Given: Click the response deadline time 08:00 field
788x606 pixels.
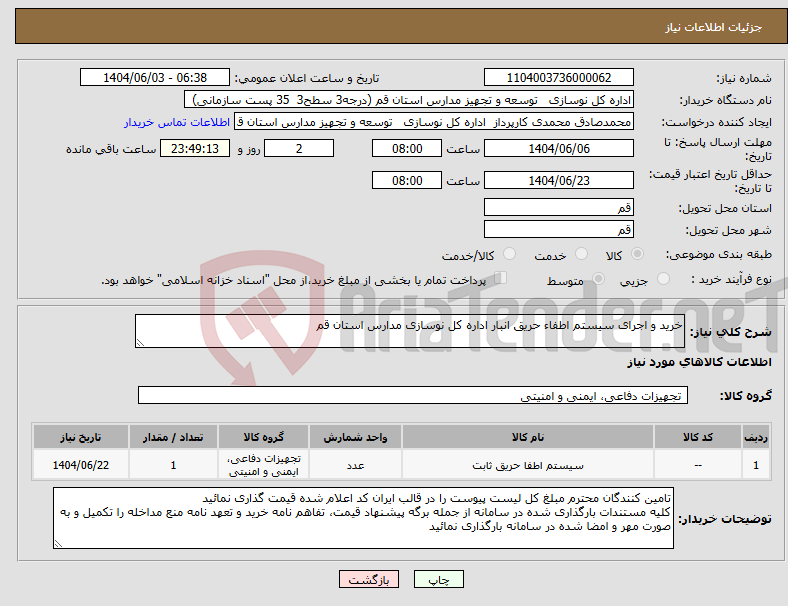Looking at the screenshot, I should point(407,148).
